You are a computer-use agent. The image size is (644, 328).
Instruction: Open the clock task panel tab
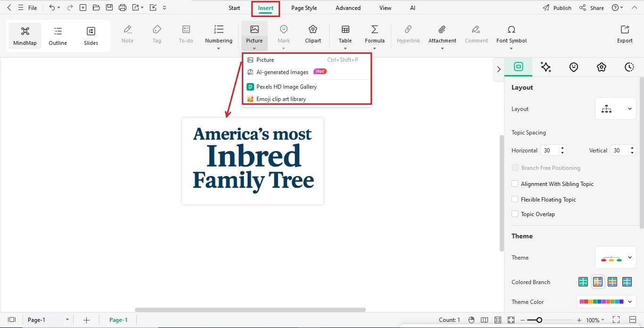pos(629,67)
